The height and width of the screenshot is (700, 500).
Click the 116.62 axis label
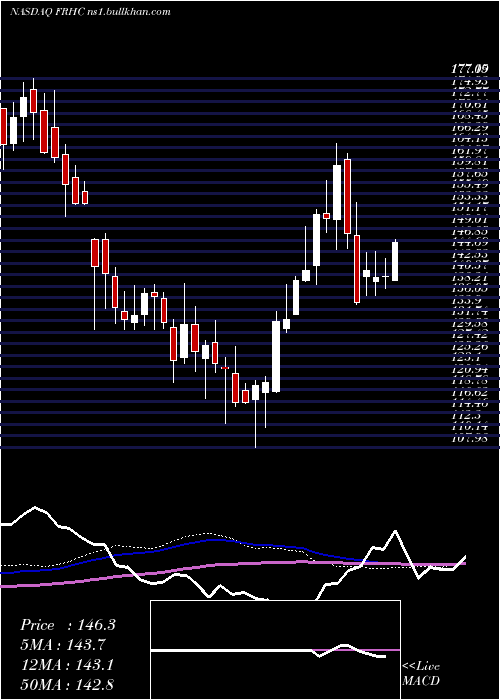click(469, 393)
